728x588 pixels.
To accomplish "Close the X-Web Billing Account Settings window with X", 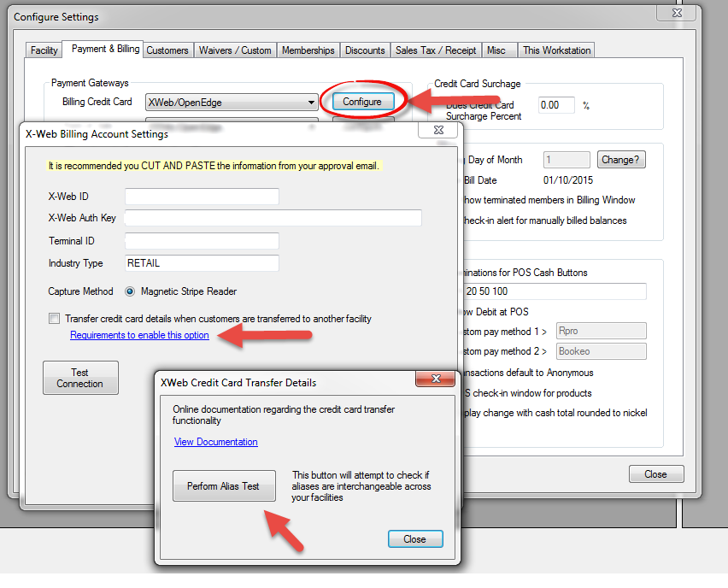I will coord(437,130).
